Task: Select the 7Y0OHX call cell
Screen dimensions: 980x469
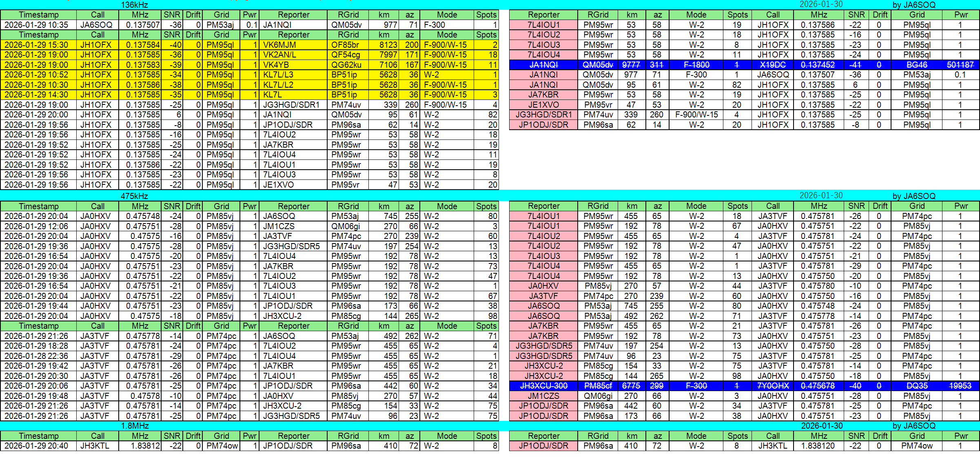Action: (x=773, y=386)
